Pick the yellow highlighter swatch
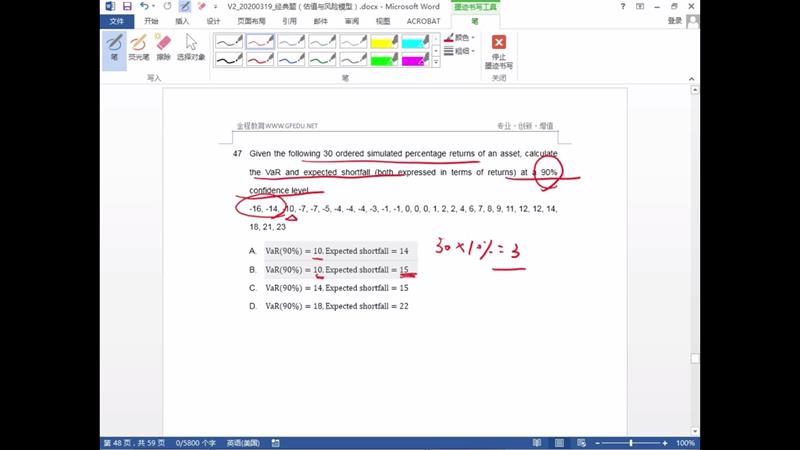The image size is (800, 450). coord(384,41)
